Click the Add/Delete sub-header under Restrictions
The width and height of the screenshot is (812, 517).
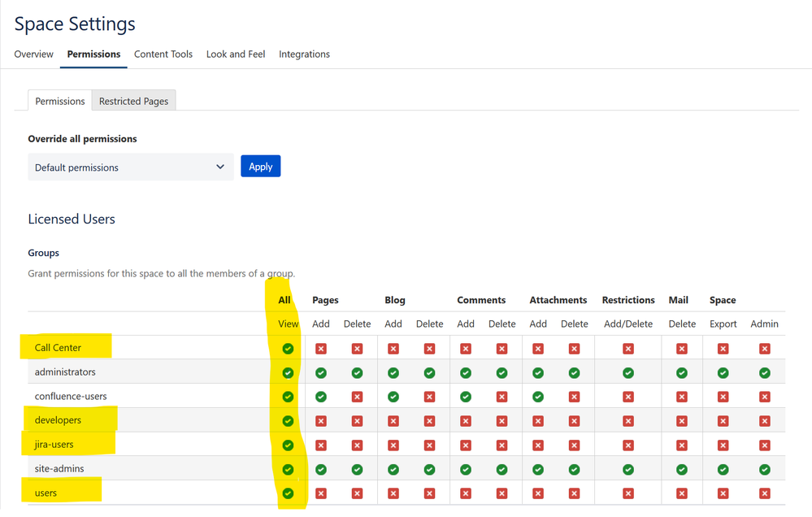(x=628, y=324)
